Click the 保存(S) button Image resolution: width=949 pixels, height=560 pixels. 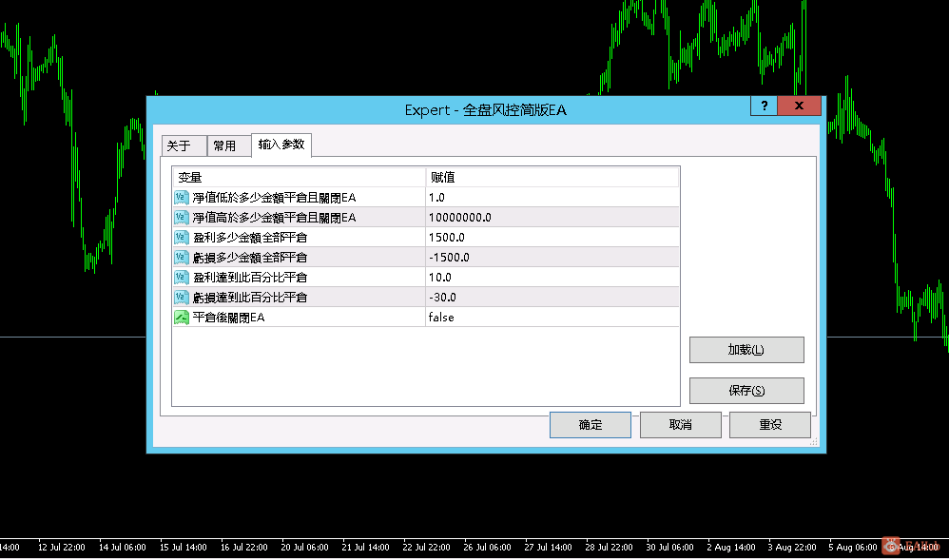[746, 391]
